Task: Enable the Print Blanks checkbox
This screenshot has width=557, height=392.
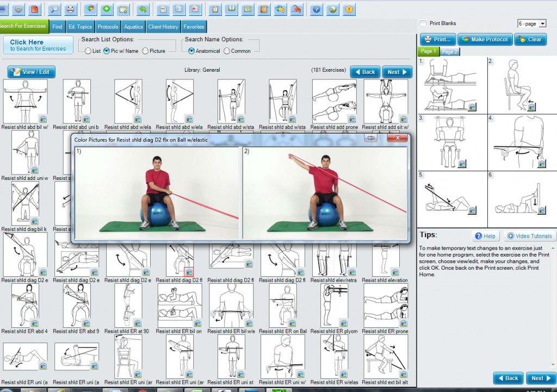Action: 423,23
